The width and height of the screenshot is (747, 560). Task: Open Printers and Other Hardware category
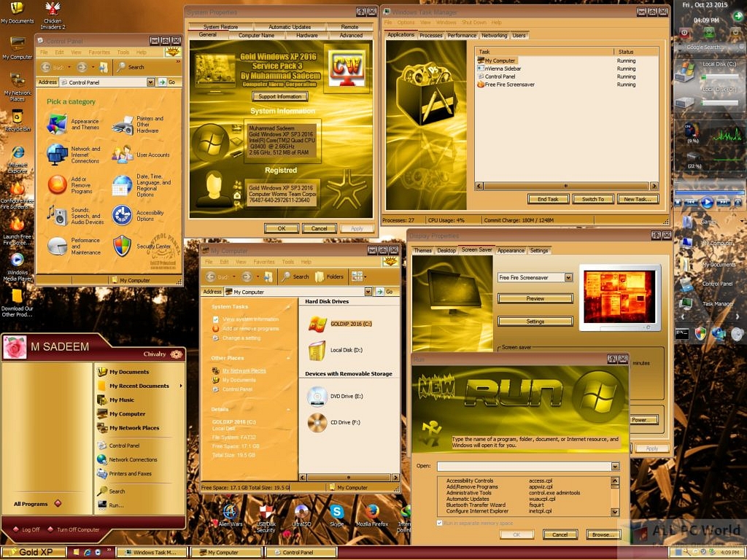click(123, 125)
